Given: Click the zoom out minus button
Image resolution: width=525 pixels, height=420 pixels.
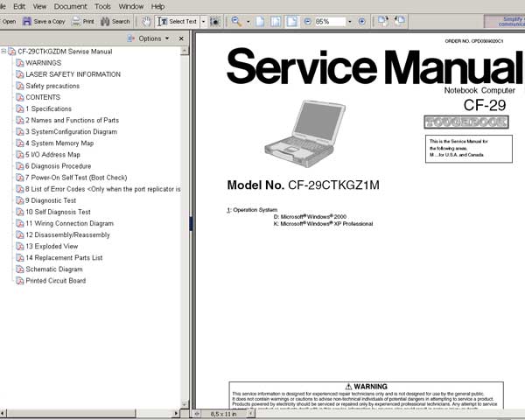Looking at the screenshot, I should click(x=308, y=21).
